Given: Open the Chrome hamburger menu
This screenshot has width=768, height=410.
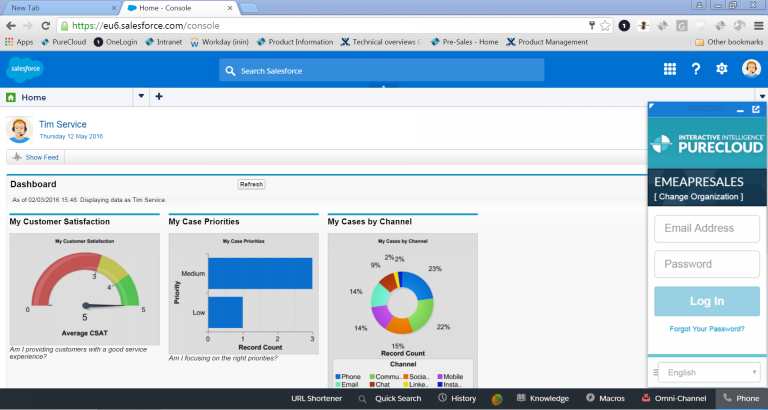Looking at the screenshot, I should click(759, 25).
